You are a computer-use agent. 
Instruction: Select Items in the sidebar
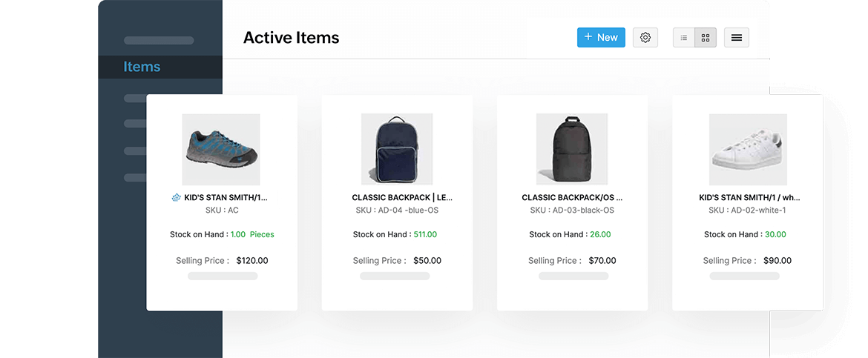coord(142,67)
